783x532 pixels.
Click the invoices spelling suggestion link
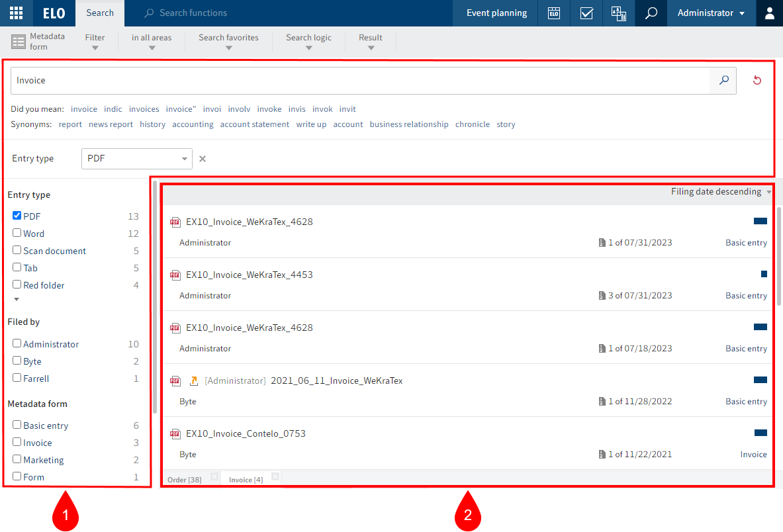[x=144, y=109]
